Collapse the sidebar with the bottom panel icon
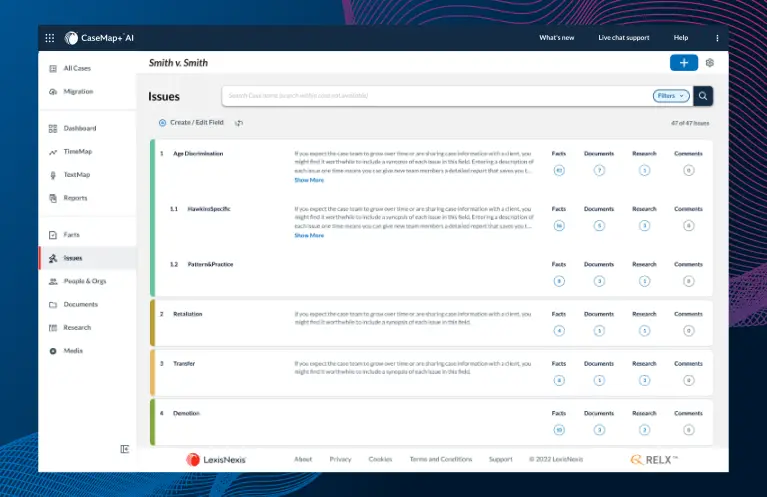Viewport: 767px width, 497px height. [125, 449]
